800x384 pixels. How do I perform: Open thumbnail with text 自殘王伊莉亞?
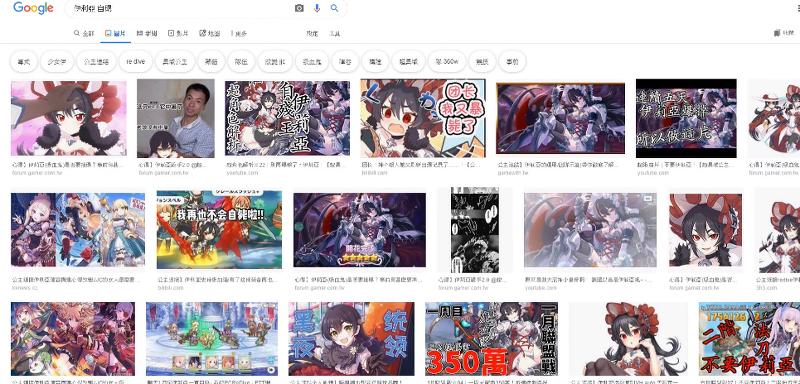coord(287,118)
